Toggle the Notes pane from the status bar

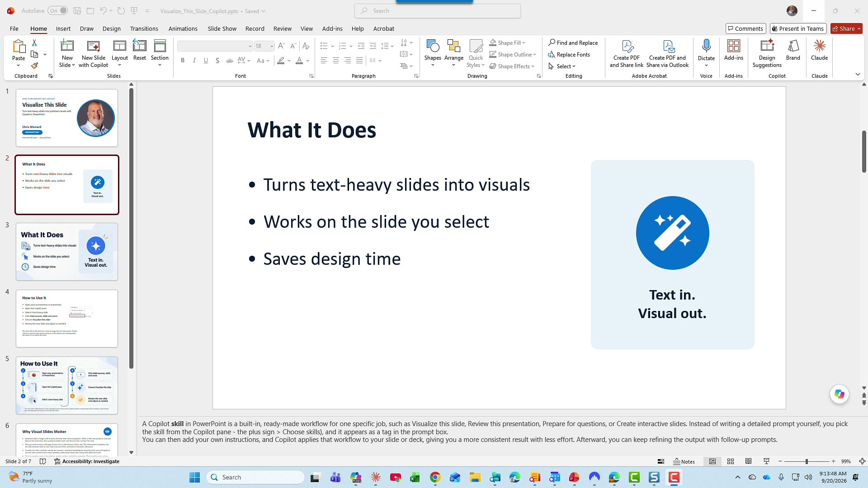point(684,461)
